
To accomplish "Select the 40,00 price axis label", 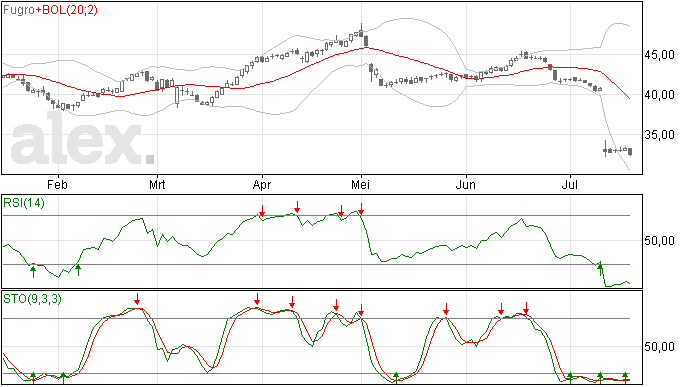I will (x=660, y=95).
